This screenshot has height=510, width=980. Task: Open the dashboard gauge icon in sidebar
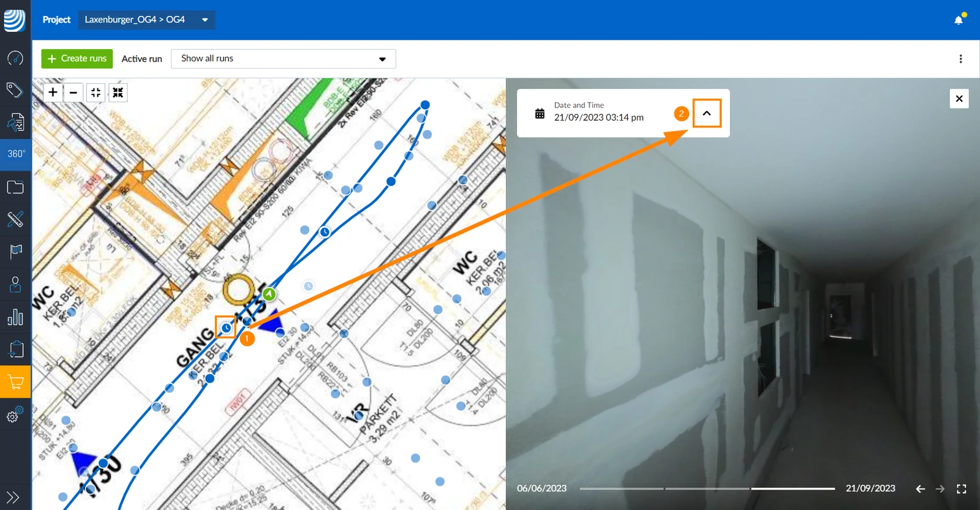15,58
